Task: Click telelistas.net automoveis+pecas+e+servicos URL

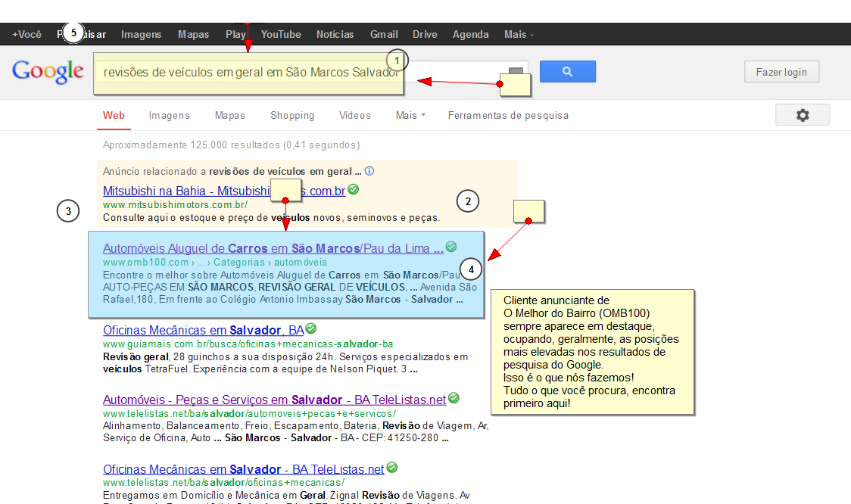Action: click(x=249, y=414)
